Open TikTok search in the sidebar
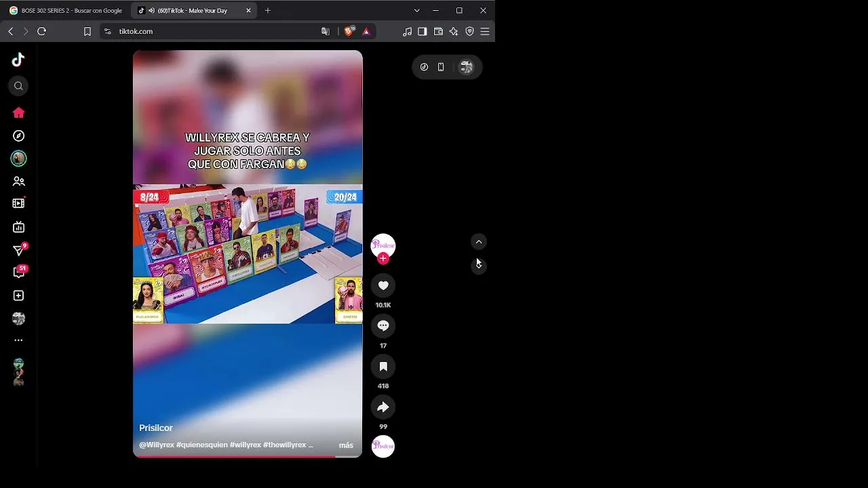The width and height of the screenshot is (868, 488). tap(18, 86)
